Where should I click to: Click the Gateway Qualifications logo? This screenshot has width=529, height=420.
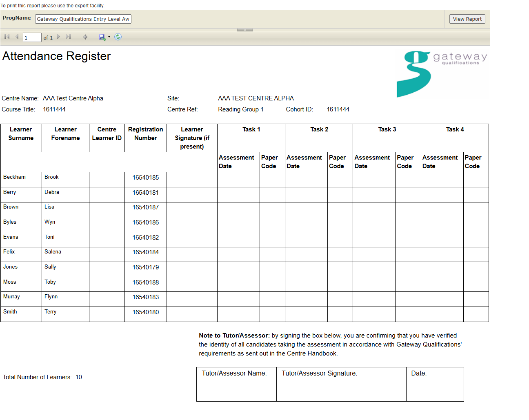click(442, 74)
